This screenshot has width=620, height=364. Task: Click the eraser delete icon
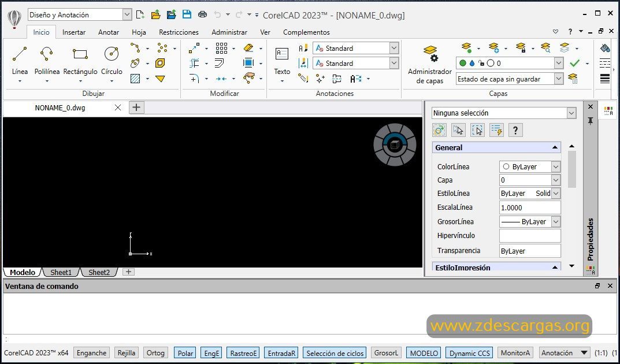248,48
